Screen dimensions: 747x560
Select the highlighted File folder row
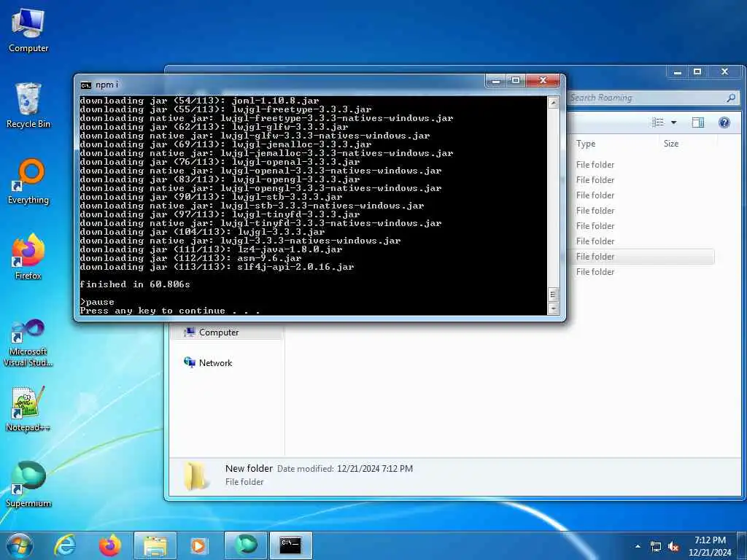641,257
